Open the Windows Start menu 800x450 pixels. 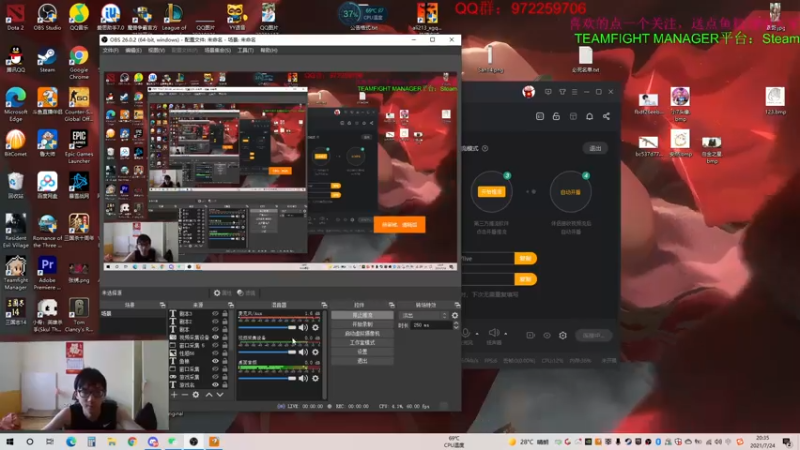click(x=10, y=442)
